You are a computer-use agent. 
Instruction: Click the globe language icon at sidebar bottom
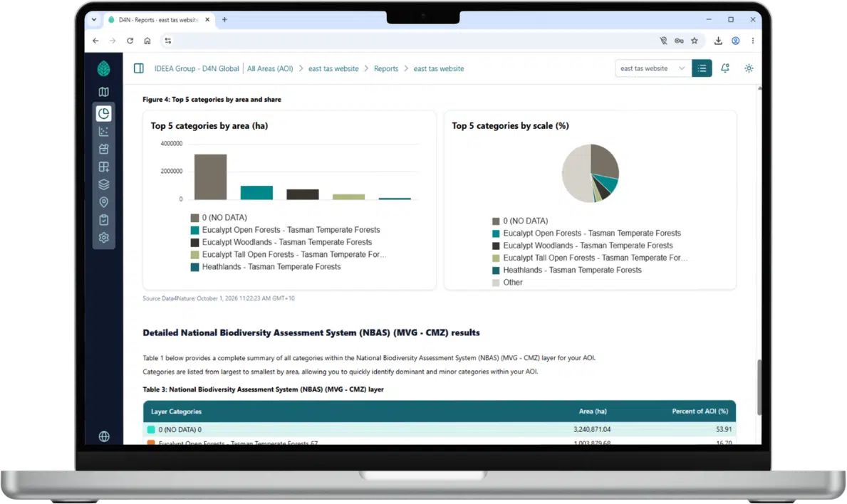point(104,436)
